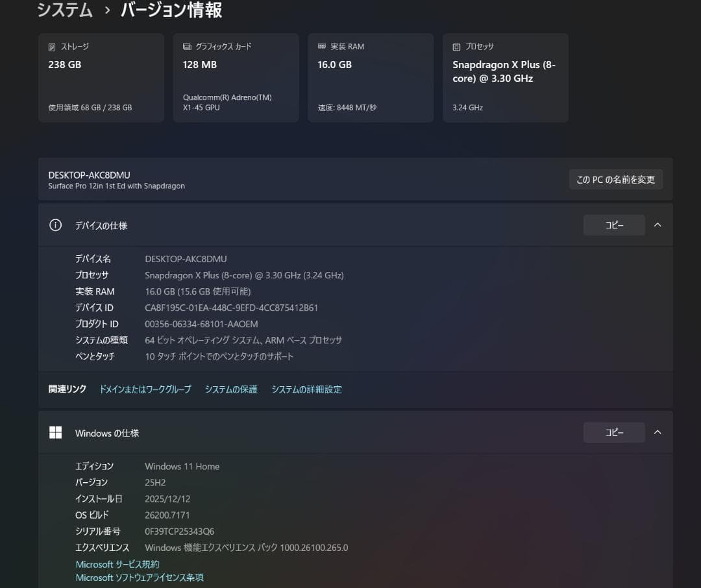
Task: Click コピー in the Windows の仕様 section
Action: tap(613, 432)
